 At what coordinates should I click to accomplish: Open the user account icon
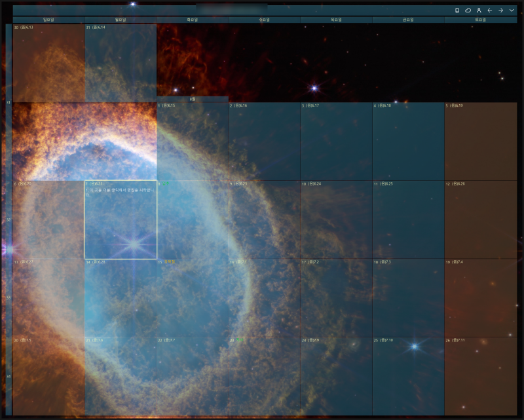(x=479, y=10)
